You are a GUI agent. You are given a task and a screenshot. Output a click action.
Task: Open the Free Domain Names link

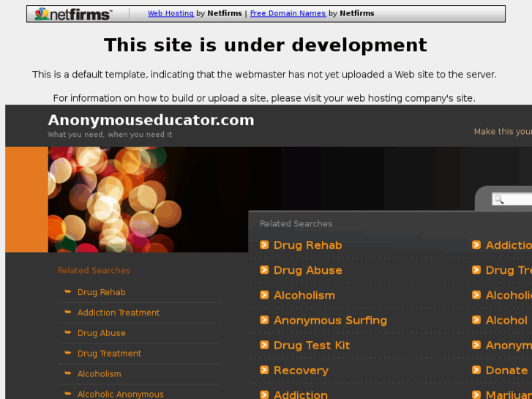pyautogui.click(x=288, y=13)
